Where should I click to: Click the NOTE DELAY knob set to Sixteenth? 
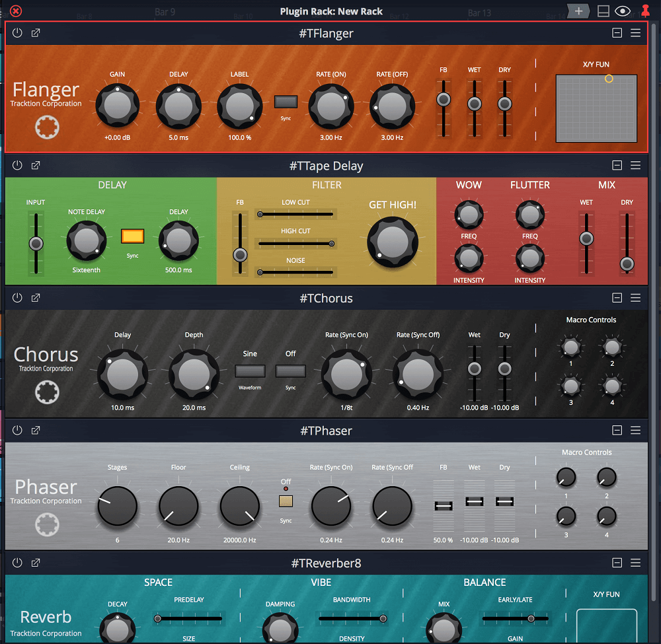tap(86, 240)
